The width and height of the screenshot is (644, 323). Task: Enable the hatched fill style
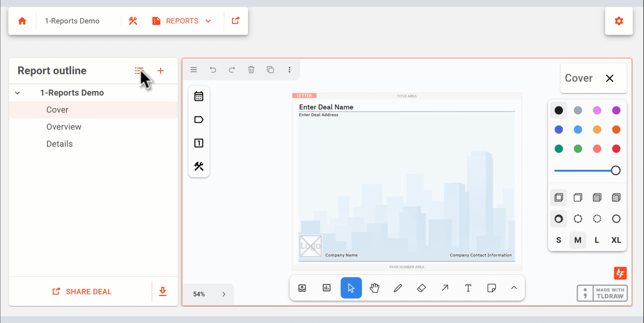[616, 197]
